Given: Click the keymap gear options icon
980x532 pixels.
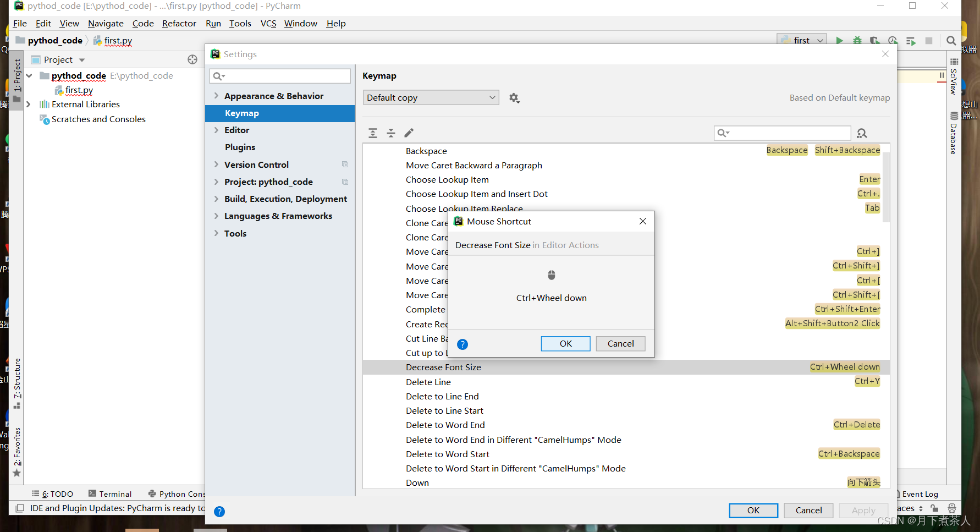Looking at the screenshot, I should (x=514, y=98).
